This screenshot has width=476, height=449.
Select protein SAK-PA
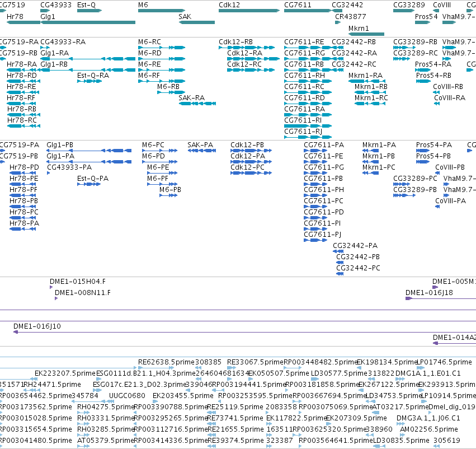click(200, 144)
